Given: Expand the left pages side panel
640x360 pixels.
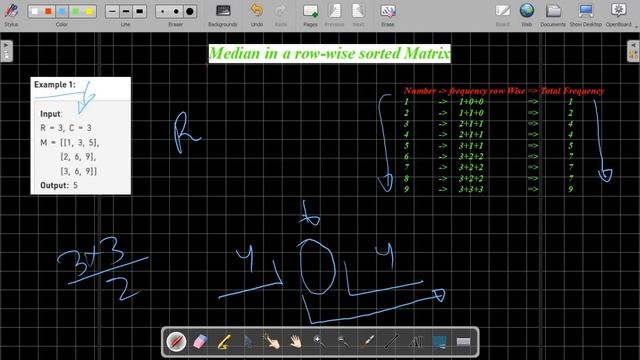Looking at the screenshot, I should pos(6,51).
